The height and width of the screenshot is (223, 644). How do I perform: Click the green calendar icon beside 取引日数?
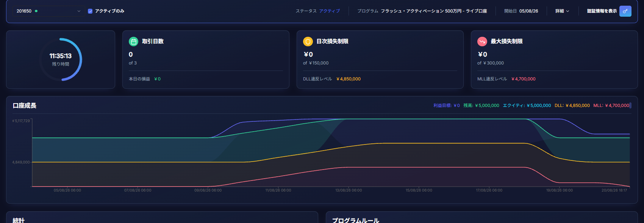(x=134, y=41)
